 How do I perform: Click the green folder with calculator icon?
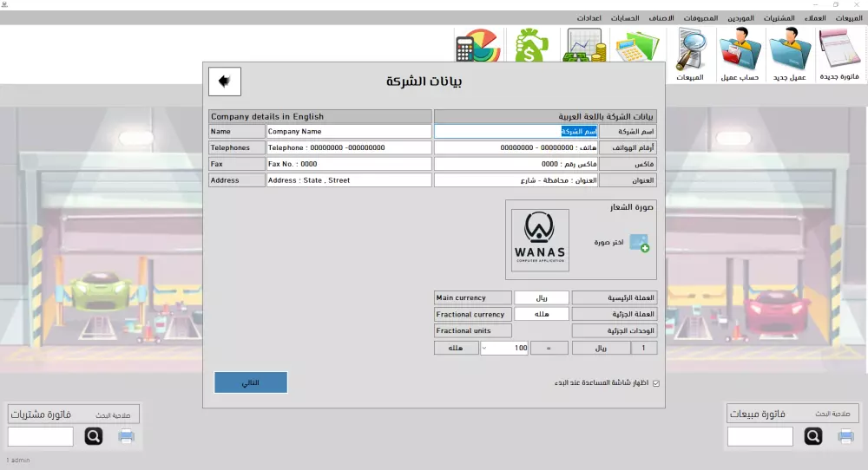click(638, 47)
